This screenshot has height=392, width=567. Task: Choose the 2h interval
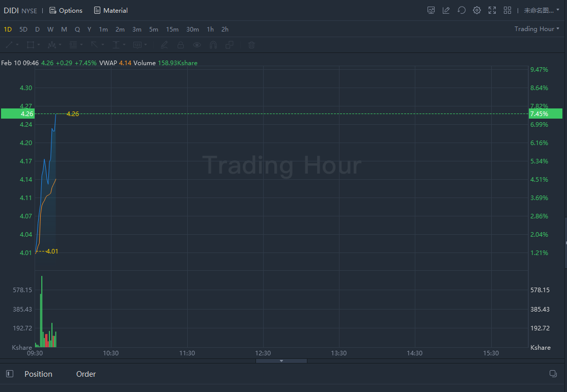(x=225, y=30)
